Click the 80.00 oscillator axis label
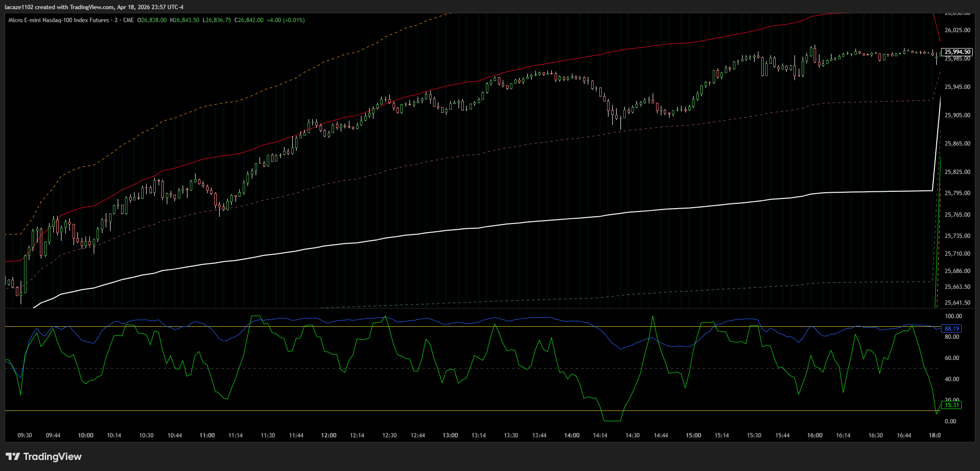Screen dimensions: 980x471 pos(952,337)
